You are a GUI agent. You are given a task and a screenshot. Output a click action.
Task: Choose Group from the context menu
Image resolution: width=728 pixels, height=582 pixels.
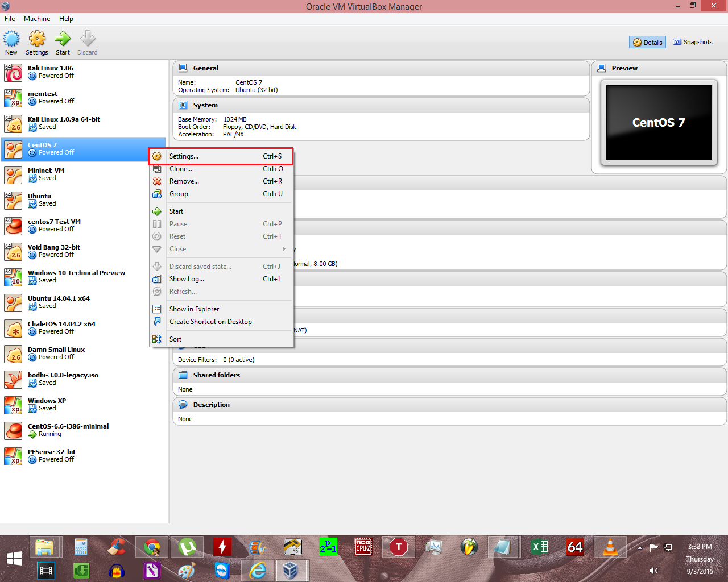(x=221, y=194)
